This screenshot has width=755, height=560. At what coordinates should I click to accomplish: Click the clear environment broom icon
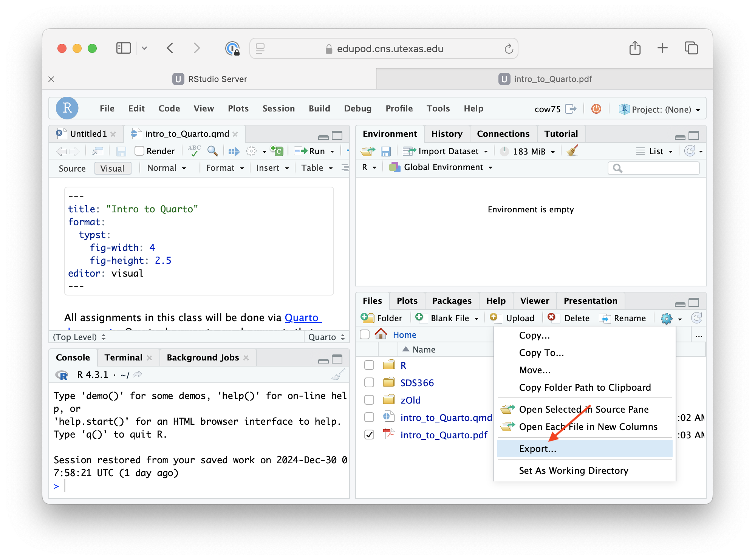pos(573,151)
